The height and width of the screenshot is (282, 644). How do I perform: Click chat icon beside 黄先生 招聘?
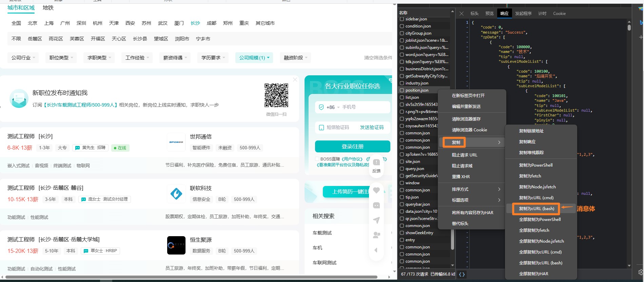click(77, 148)
